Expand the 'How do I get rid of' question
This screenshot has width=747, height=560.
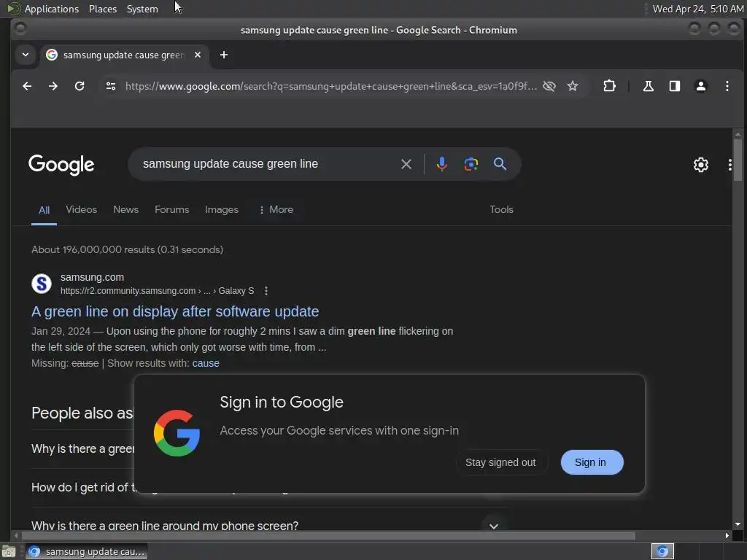tap(83, 488)
